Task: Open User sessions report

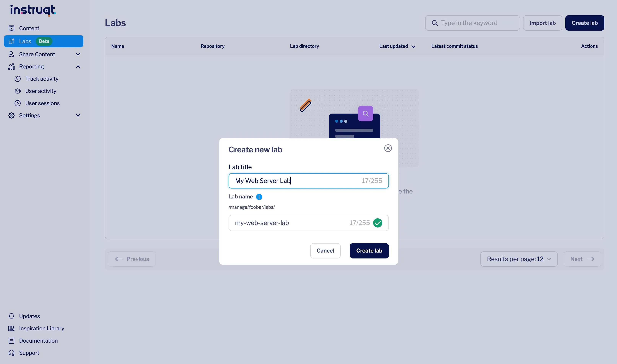Action: coord(43,103)
